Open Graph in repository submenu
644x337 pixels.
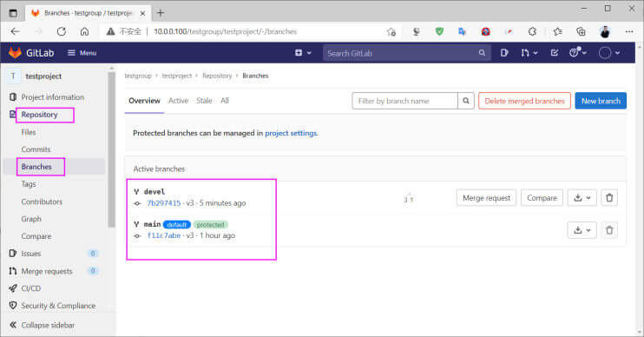31,219
